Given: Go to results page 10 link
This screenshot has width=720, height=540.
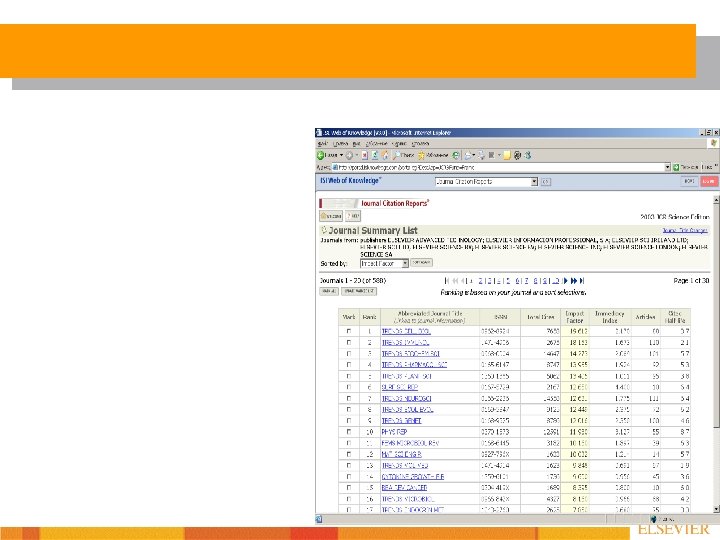Looking at the screenshot, I should tap(555, 281).
